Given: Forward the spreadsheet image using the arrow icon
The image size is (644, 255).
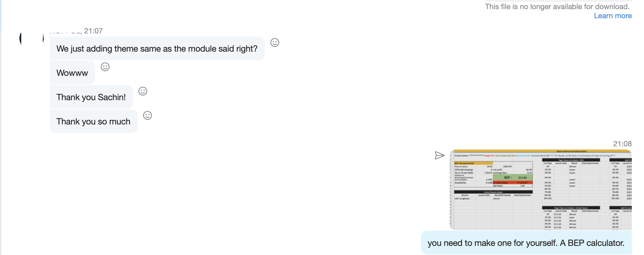Looking at the screenshot, I should tap(440, 155).
